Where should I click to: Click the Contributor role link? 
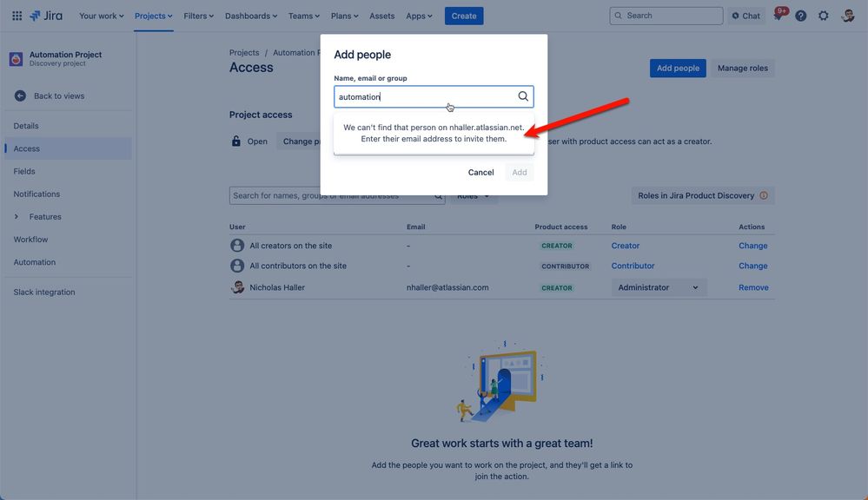click(633, 266)
